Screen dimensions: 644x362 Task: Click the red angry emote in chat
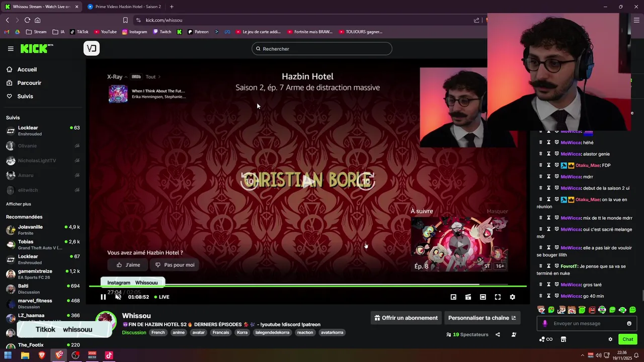[592, 310]
